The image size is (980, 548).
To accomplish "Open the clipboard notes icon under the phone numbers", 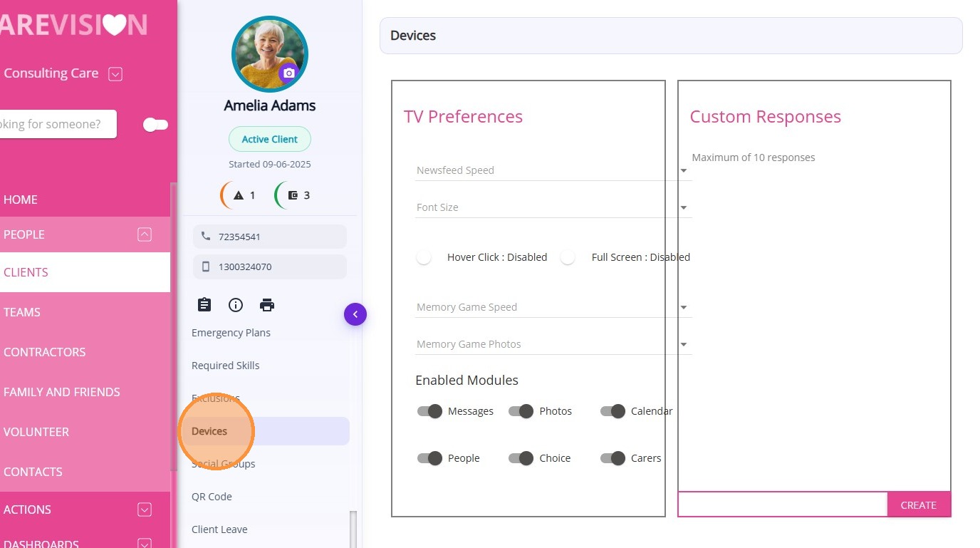I will click(x=204, y=305).
